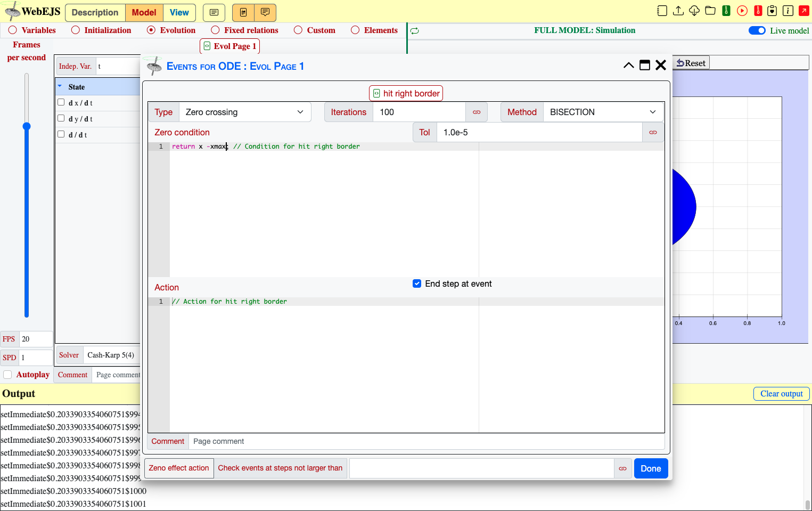Open the Method BISECTION dropdown

pyautogui.click(x=603, y=112)
